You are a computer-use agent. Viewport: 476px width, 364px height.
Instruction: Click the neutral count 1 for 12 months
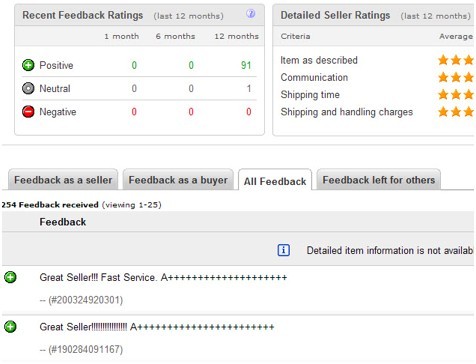[249, 88]
